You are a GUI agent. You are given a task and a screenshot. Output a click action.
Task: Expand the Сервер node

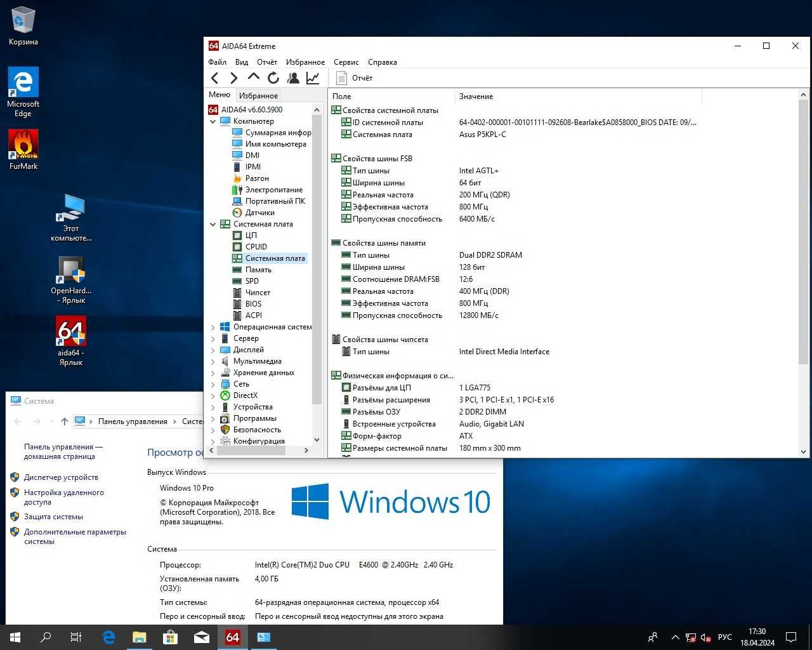(x=213, y=338)
